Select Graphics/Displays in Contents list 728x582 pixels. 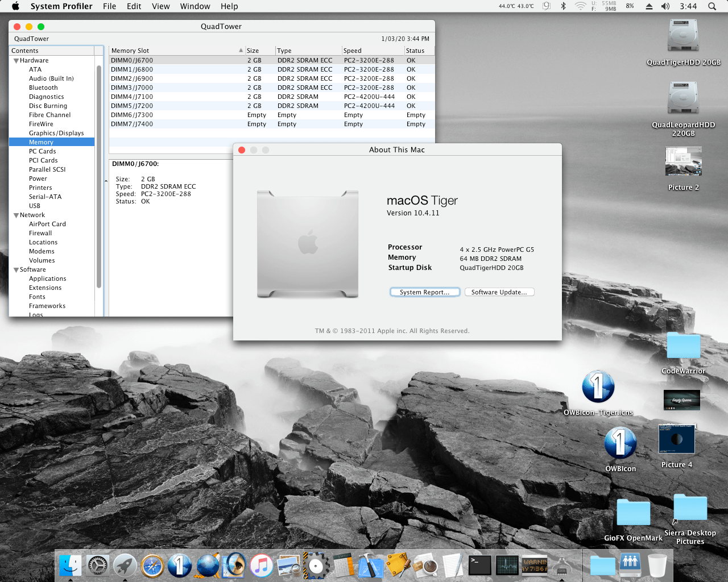[56, 133]
